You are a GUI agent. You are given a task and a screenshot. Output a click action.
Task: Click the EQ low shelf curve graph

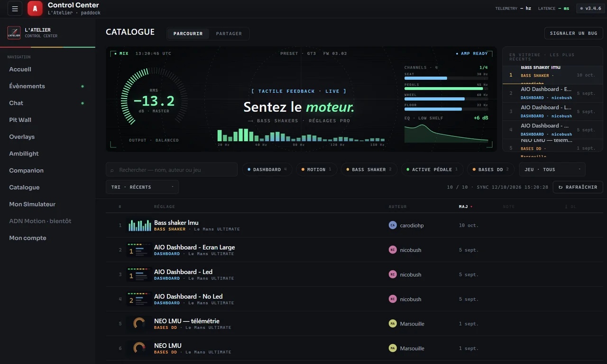(446, 133)
